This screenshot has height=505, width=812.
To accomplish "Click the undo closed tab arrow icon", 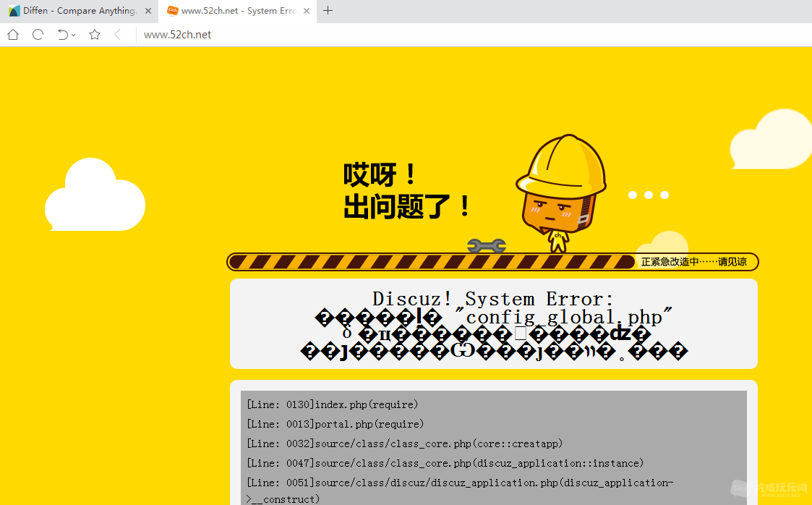I will pos(63,35).
